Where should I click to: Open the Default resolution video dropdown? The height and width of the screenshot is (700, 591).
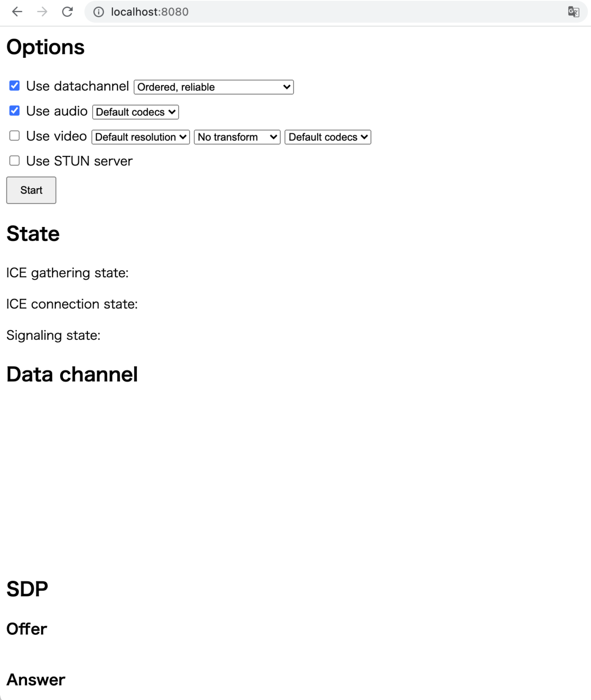tap(140, 137)
